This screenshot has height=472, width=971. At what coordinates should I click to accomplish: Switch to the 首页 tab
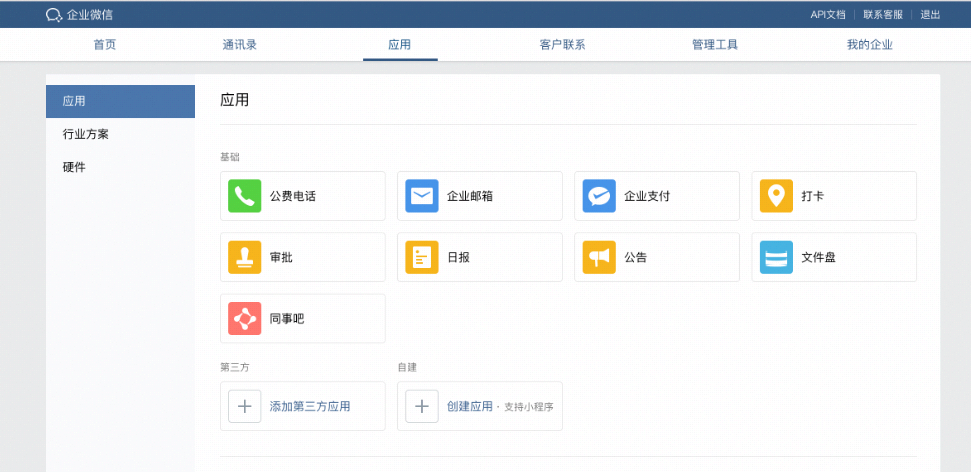[105, 45]
